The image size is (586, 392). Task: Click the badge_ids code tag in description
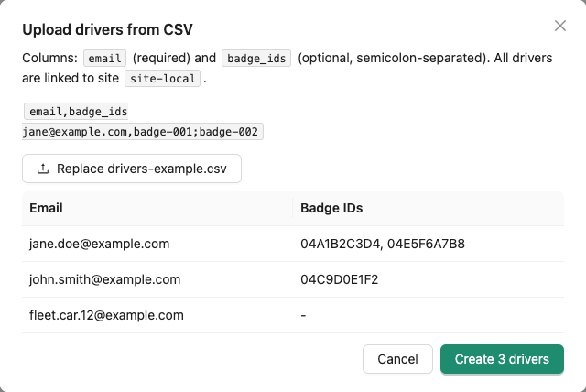click(256, 59)
